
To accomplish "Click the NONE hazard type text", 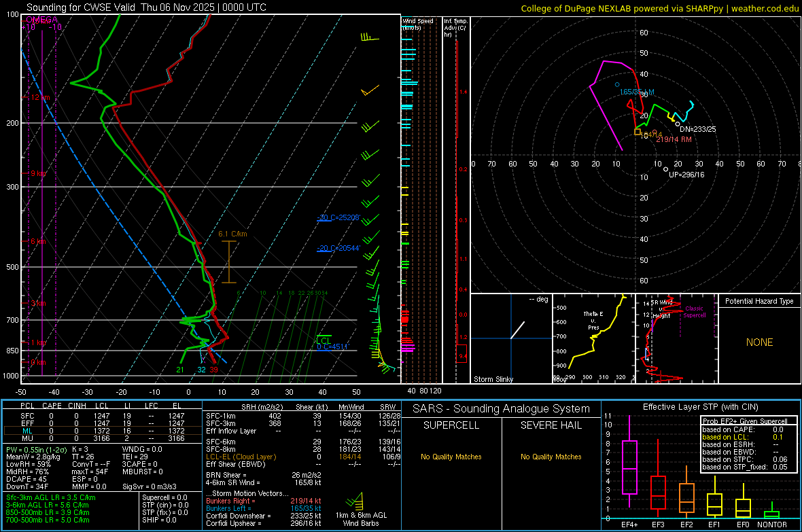I will [x=760, y=342].
